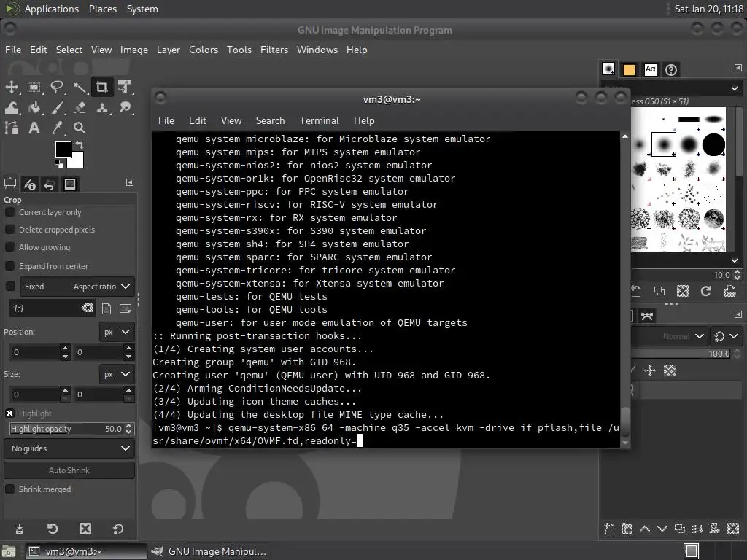Screen dimensions: 747x560
Task: Enable Delete cropped pixels
Action: pyautogui.click(x=9, y=230)
